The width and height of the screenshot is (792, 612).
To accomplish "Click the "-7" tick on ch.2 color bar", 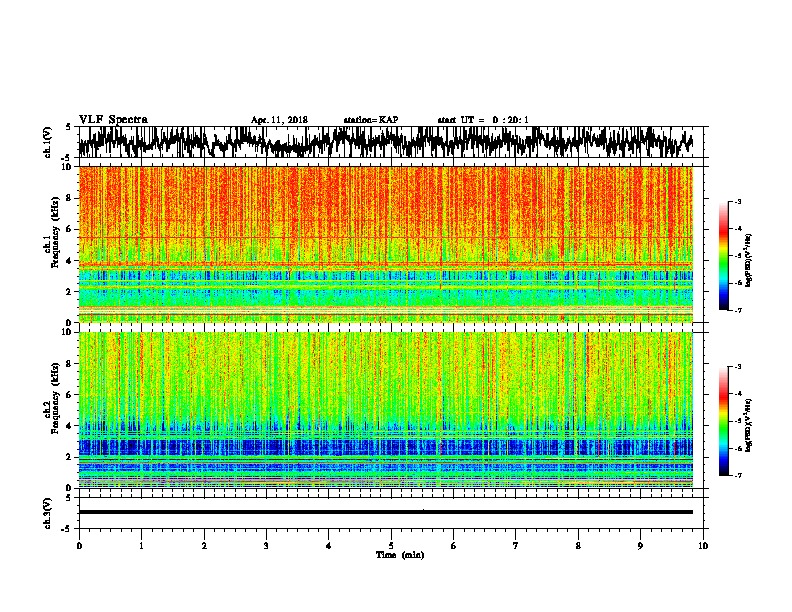I will point(737,475).
